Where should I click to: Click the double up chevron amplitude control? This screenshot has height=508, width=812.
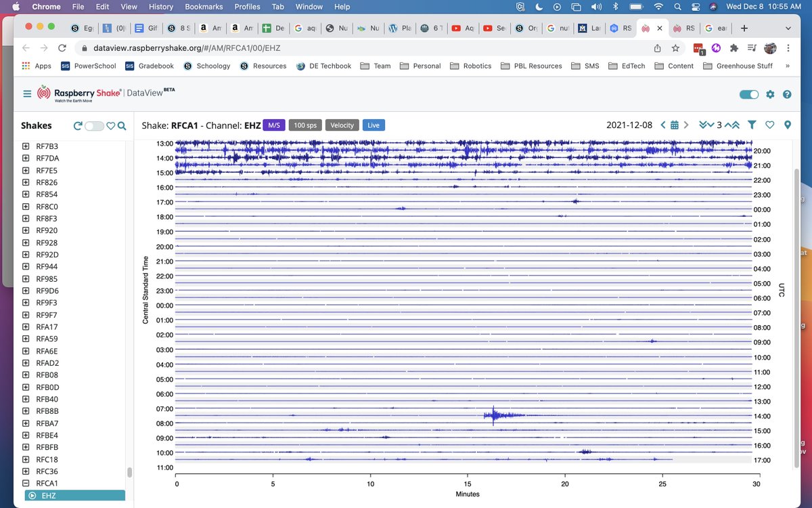point(736,125)
